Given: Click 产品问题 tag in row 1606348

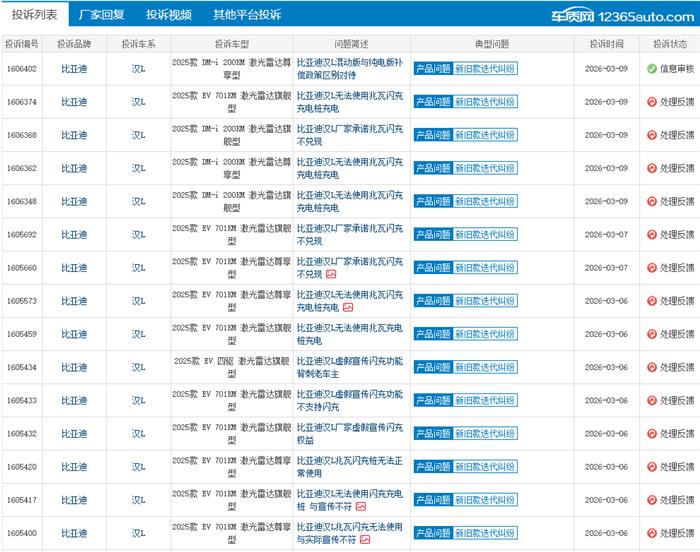Looking at the screenshot, I should click(x=432, y=201).
